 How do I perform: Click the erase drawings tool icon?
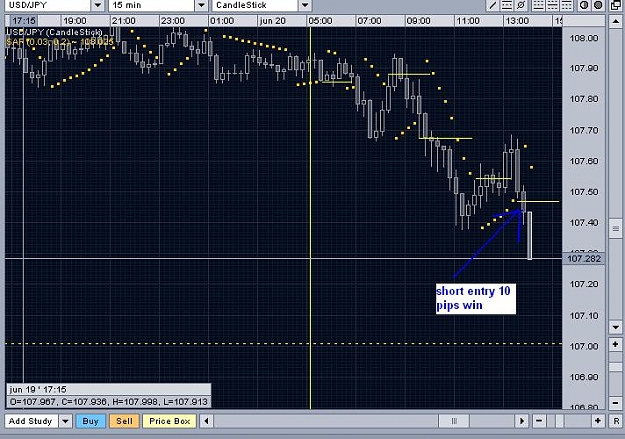coord(521,5)
